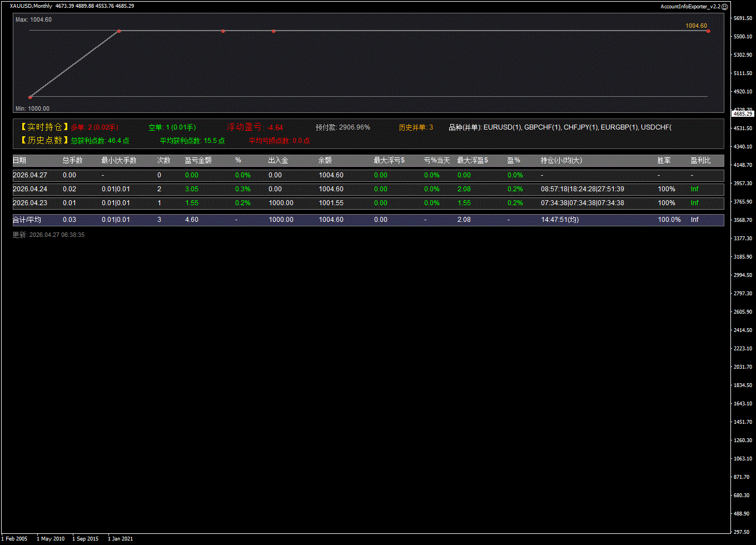Click the 1 Sep 2015 time axis label
The width and height of the screenshot is (756, 545).
85,538
